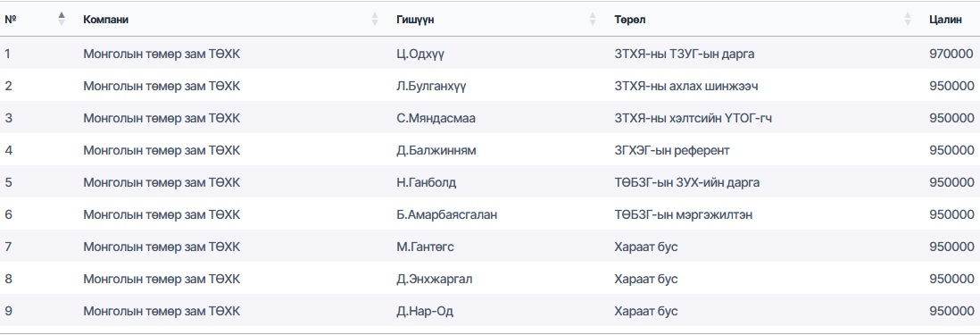Viewport: 980px width, 335px height.
Task: Click sort arrows in Гишүүн column header
Action: point(593,20)
